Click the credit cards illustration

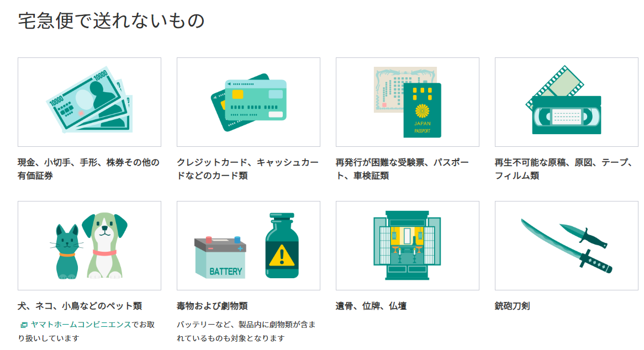249,102
